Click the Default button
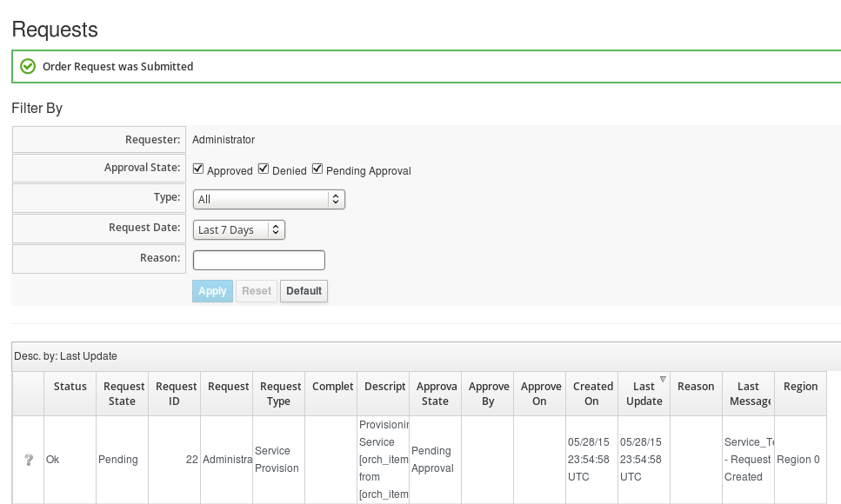Screen dimensions: 841x504 [304, 291]
